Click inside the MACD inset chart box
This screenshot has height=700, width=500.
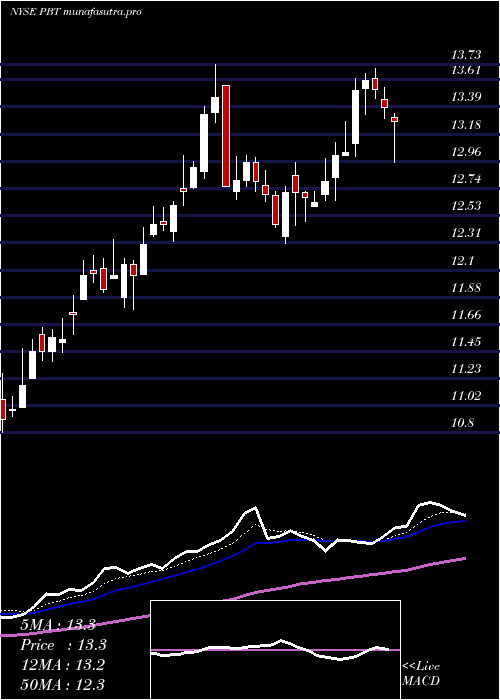point(275,650)
